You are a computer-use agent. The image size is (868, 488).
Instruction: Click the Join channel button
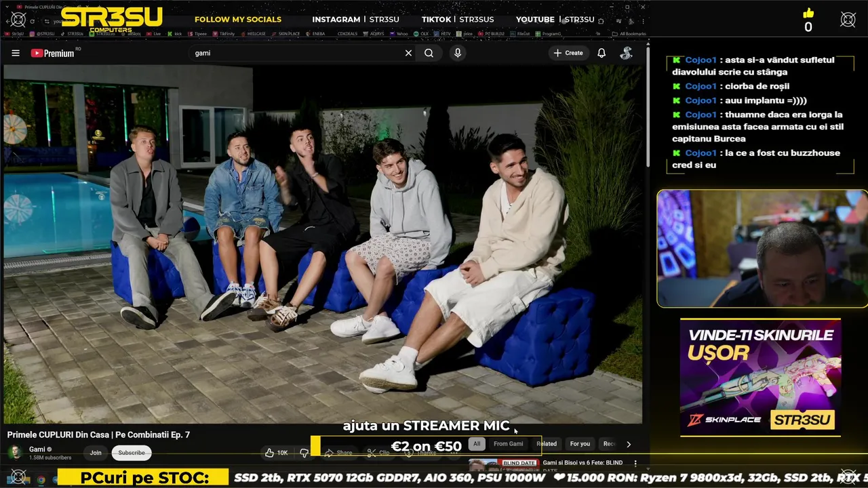click(96, 453)
